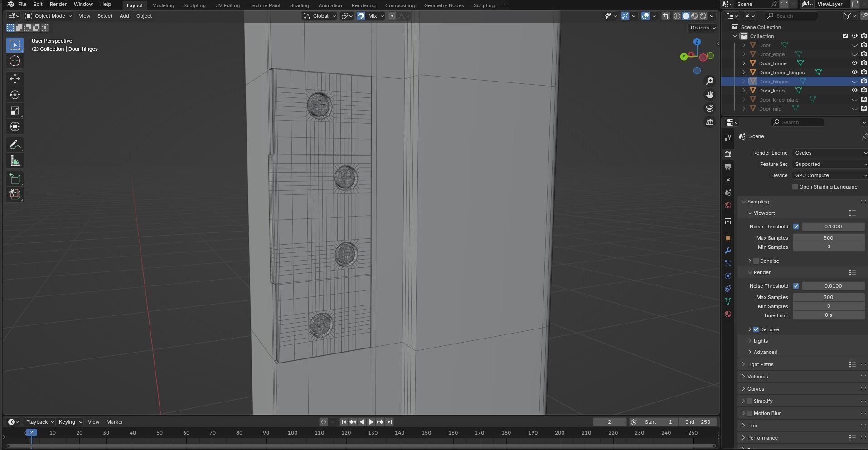The width and height of the screenshot is (868, 450).
Task: Adjust viewport Max Samples field
Action: (x=829, y=238)
